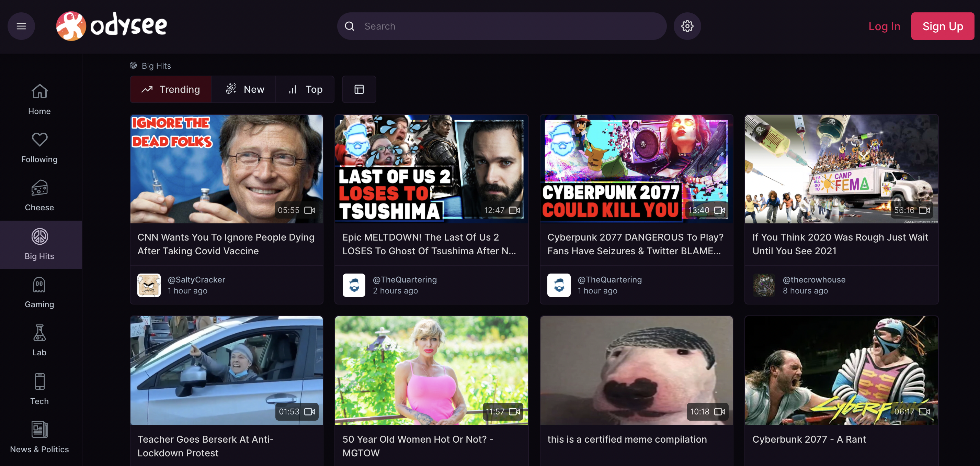The image size is (980, 466).
Task: Click the 01:53 duration badge
Action: pyautogui.click(x=297, y=412)
